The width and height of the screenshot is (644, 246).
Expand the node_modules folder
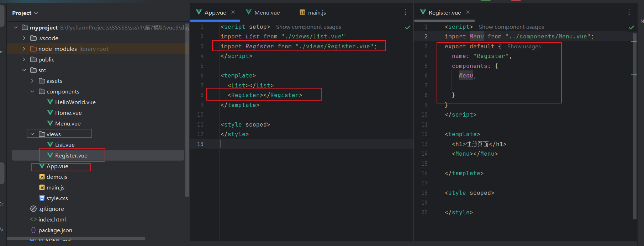click(24, 49)
